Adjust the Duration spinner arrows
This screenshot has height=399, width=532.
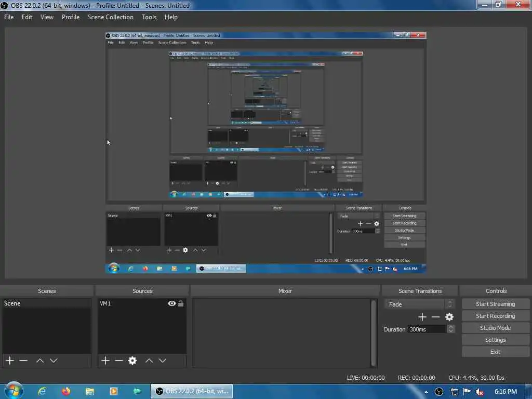tap(450, 329)
